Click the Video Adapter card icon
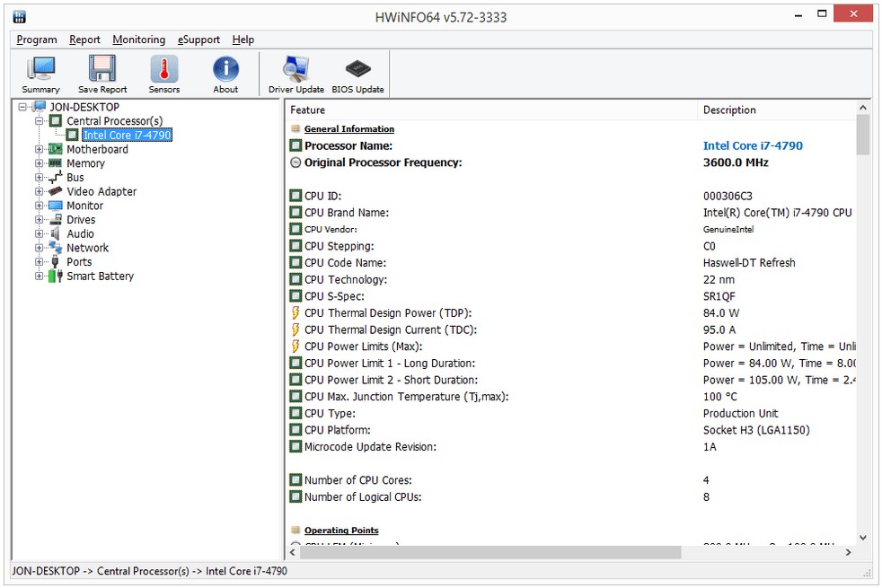882x588 pixels. pyautogui.click(x=55, y=191)
